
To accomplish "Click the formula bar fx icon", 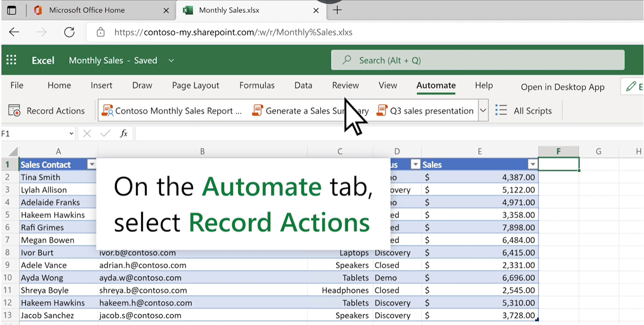I will coord(123,134).
